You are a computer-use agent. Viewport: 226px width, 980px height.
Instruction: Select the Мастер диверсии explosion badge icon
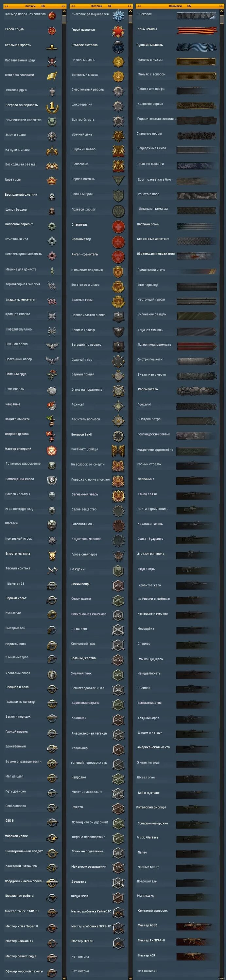52,450
